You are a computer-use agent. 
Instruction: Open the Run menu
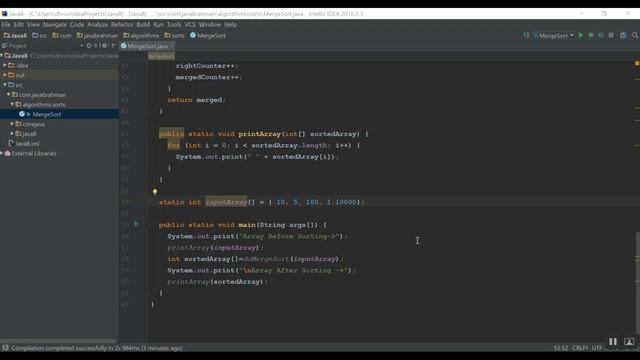158,24
